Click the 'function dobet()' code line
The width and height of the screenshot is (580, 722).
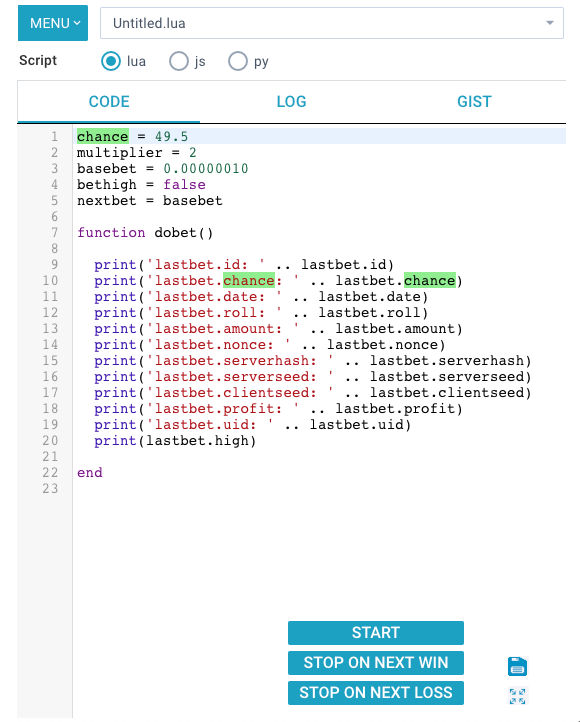click(x=145, y=233)
